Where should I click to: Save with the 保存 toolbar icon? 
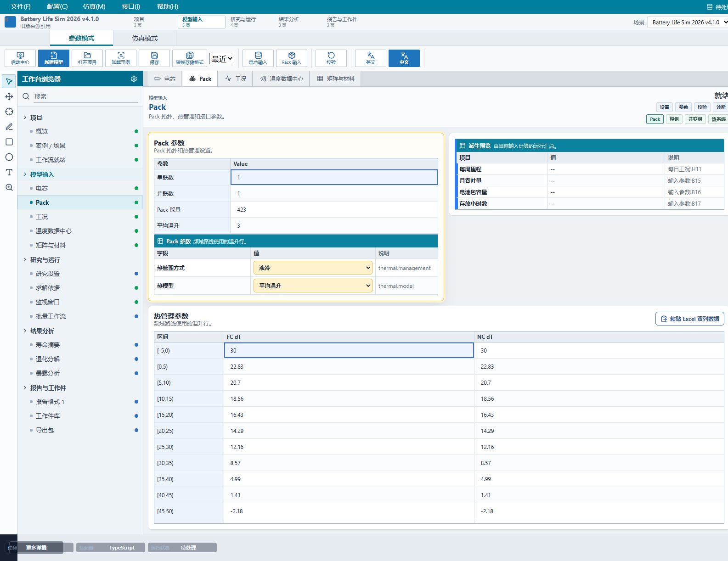pyautogui.click(x=154, y=58)
